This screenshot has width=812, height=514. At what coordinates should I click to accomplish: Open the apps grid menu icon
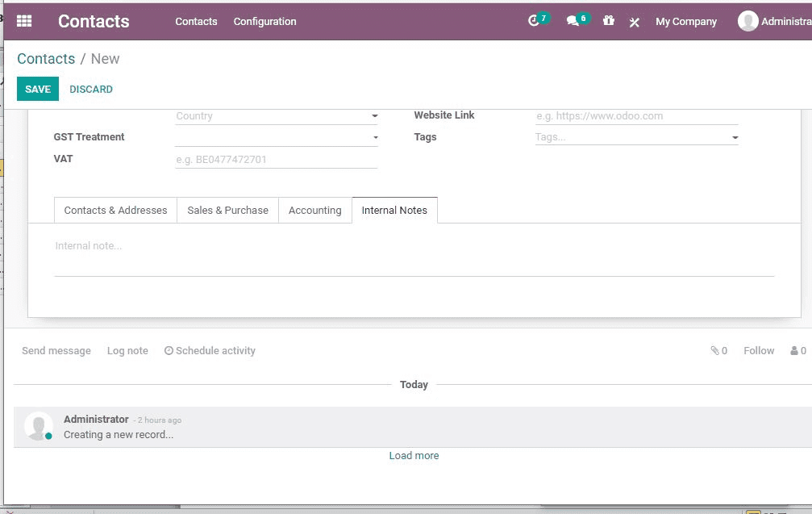(24, 21)
